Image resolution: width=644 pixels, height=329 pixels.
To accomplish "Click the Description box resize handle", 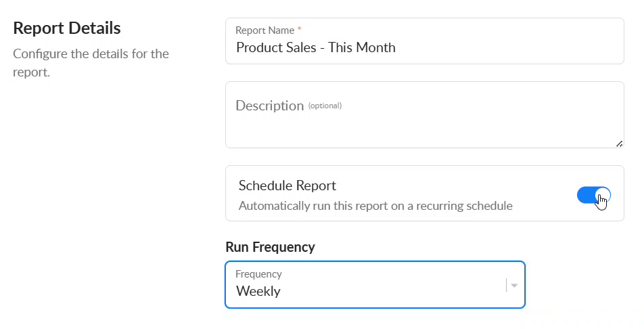I will pos(619,144).
